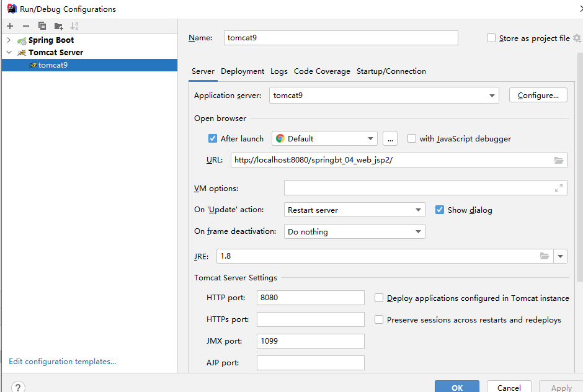Toggle Store as project file checkbox
Viewport: 583px width, 392px height.
[491, 38]
